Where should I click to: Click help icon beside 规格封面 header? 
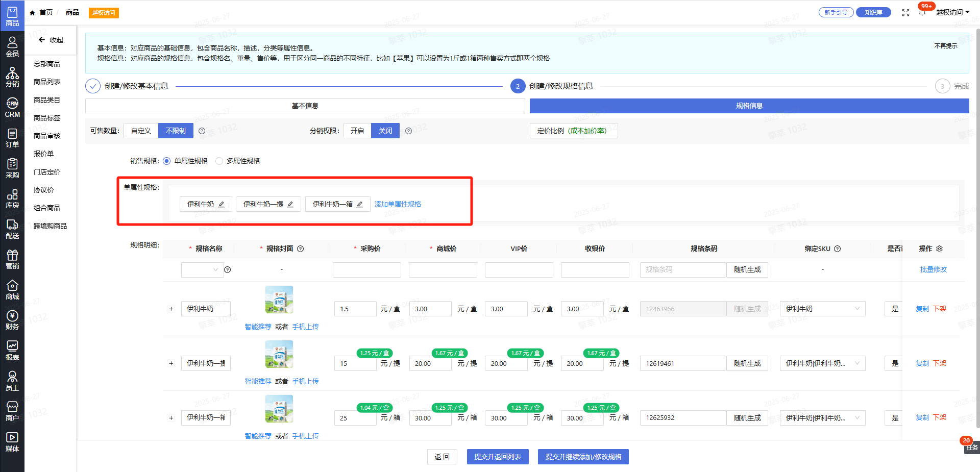point(300,249)
